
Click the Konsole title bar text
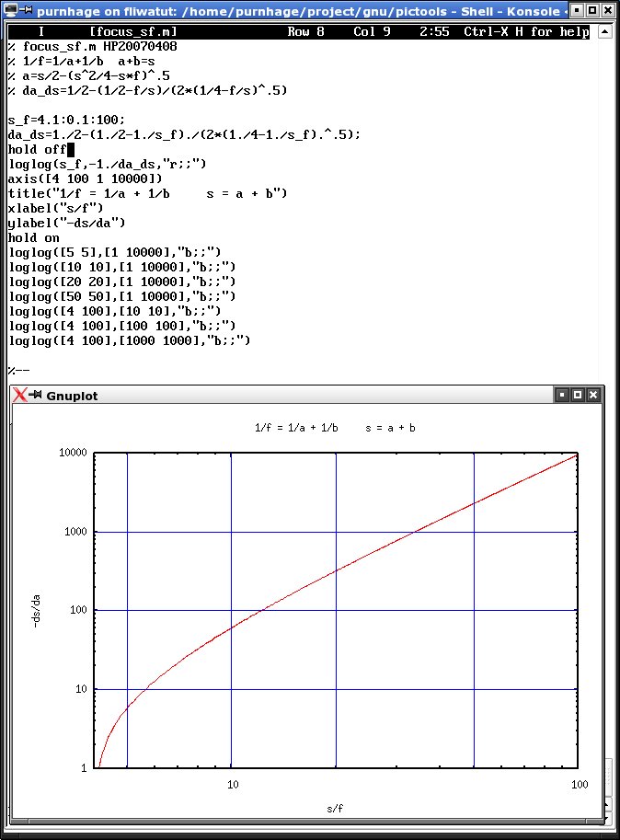297,11
